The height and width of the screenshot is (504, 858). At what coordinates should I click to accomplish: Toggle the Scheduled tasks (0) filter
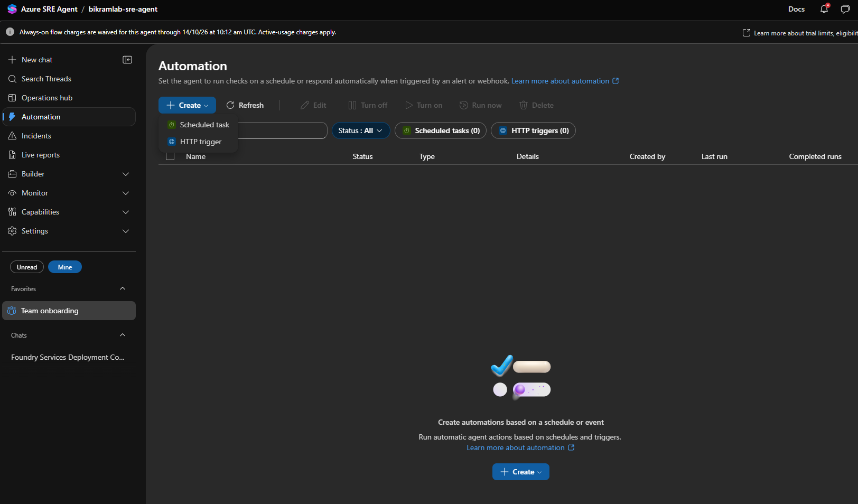tap(441, 130)
